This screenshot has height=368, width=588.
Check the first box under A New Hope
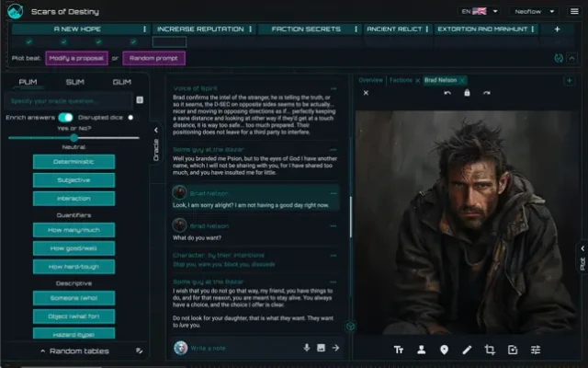[x=29, y=41]
